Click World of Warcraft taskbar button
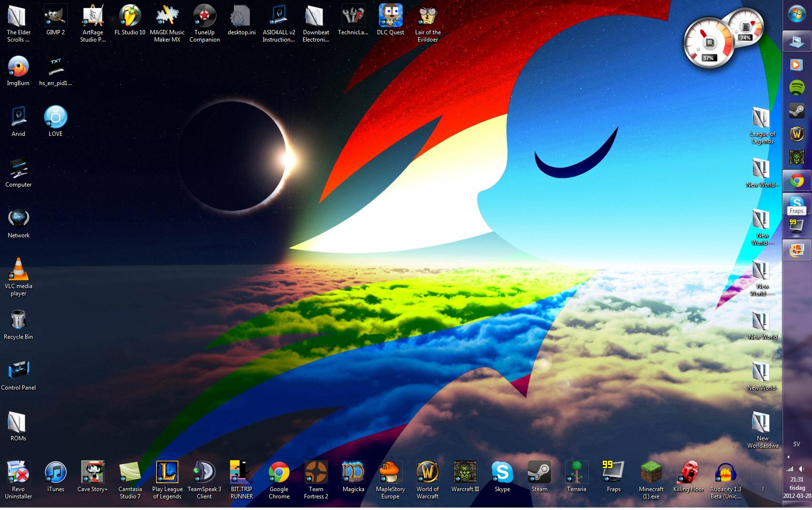812x510 pixels. [797, 134]
